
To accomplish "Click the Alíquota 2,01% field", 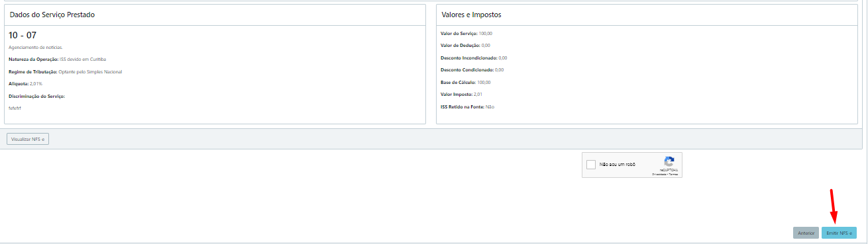I will (x=25, y=84).
